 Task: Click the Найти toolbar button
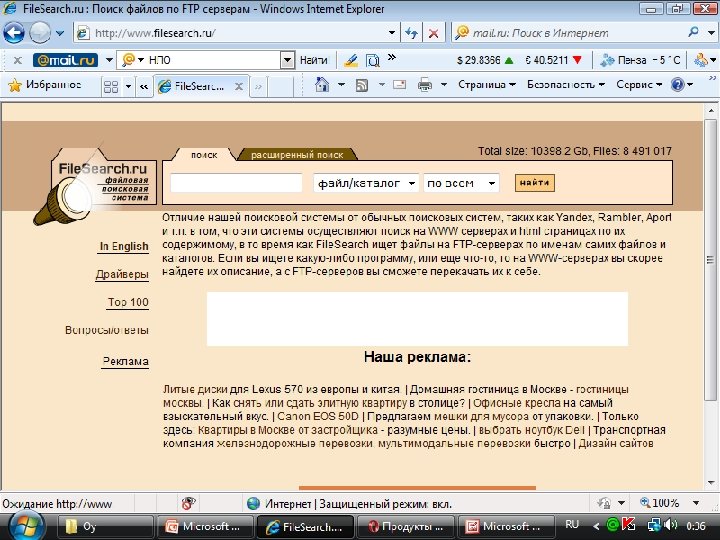pos(313,60)
